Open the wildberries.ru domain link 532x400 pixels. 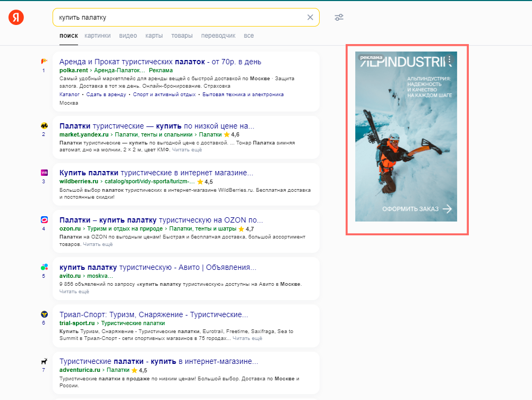(79, 181)
